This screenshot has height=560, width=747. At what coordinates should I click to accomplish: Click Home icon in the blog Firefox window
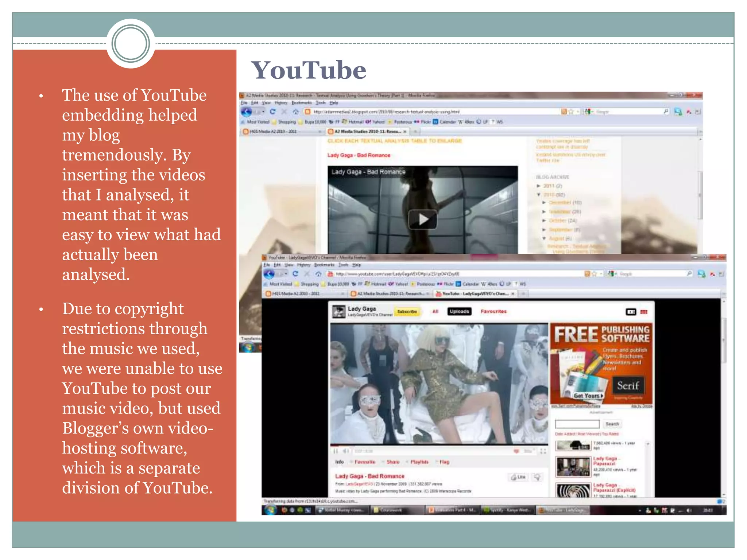[296, 112]
